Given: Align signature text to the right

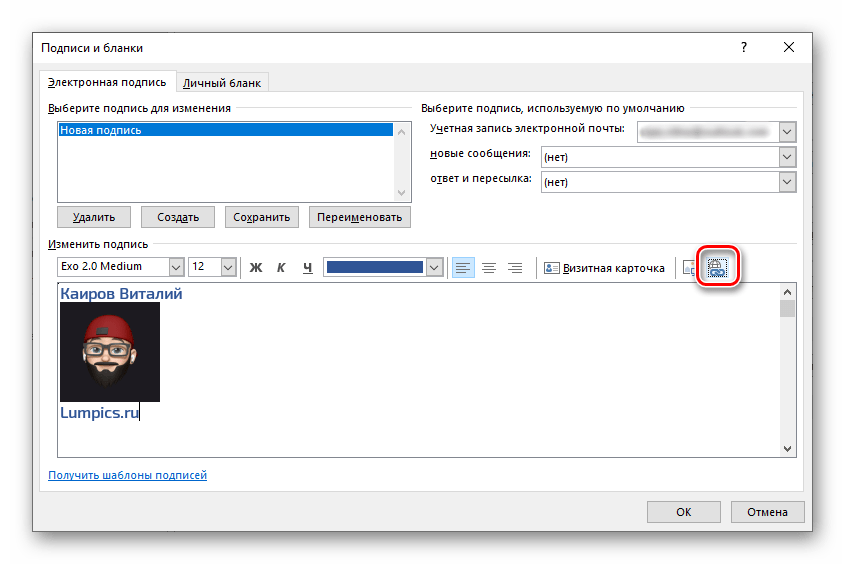Looking at the screenshot, I should pyautogui.click(x=515, y=268).
